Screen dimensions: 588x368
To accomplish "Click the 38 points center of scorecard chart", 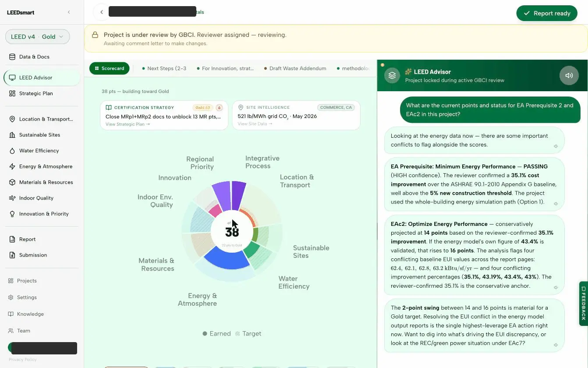I will tap(232, 232).
